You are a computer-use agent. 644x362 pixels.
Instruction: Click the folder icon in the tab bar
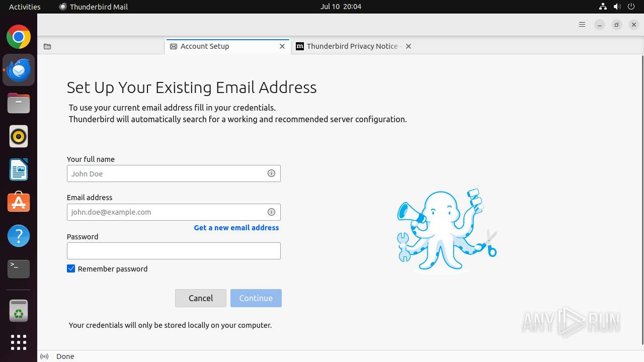pos(47,46)
